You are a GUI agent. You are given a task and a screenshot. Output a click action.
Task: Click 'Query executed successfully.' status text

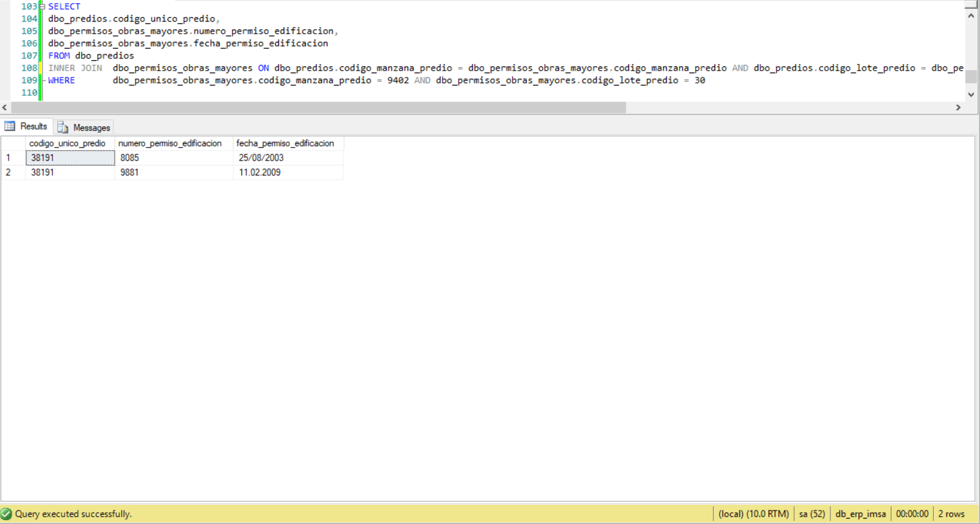[73, 514]
